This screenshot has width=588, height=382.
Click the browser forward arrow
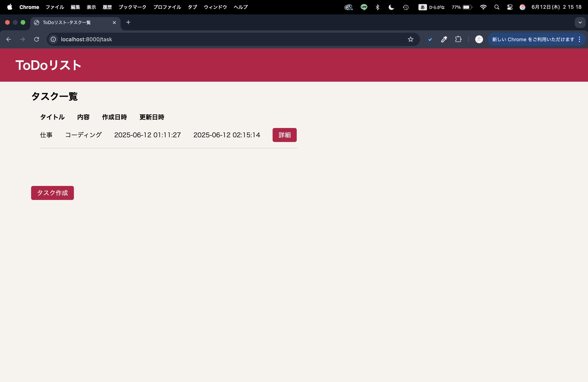pyautogui.click(x=23, y=39)
